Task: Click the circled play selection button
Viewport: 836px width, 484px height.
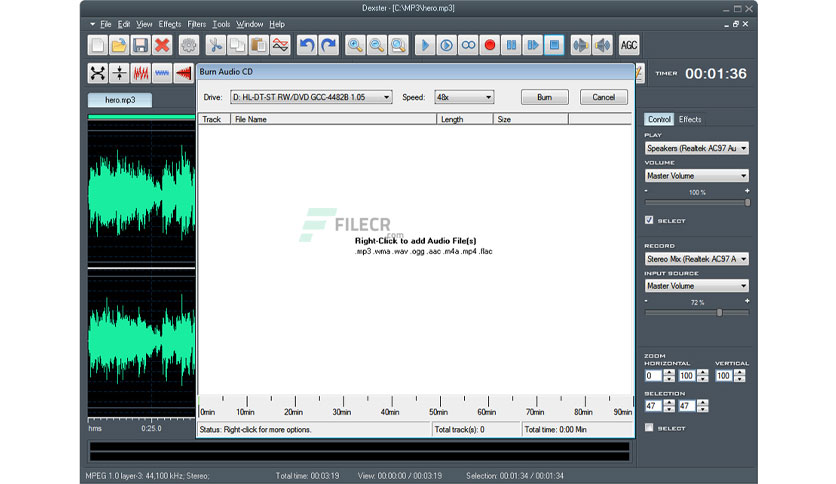Action: click(446, 45)
